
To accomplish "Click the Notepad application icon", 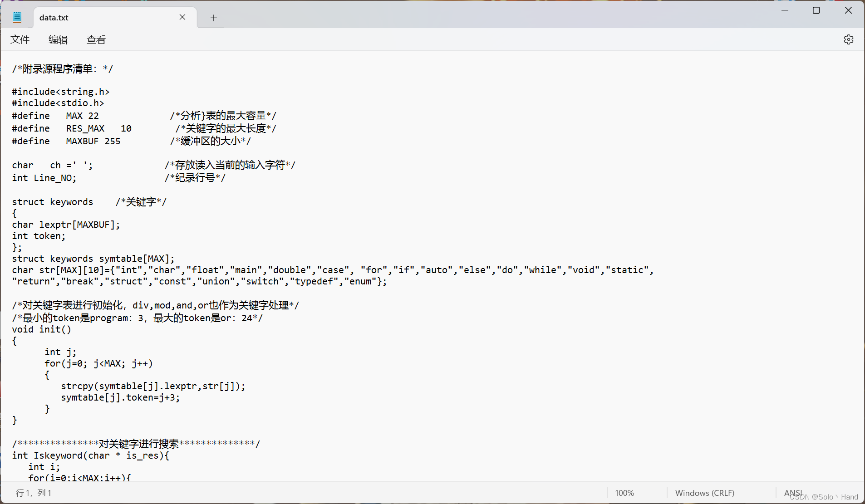I will (17, 16).
